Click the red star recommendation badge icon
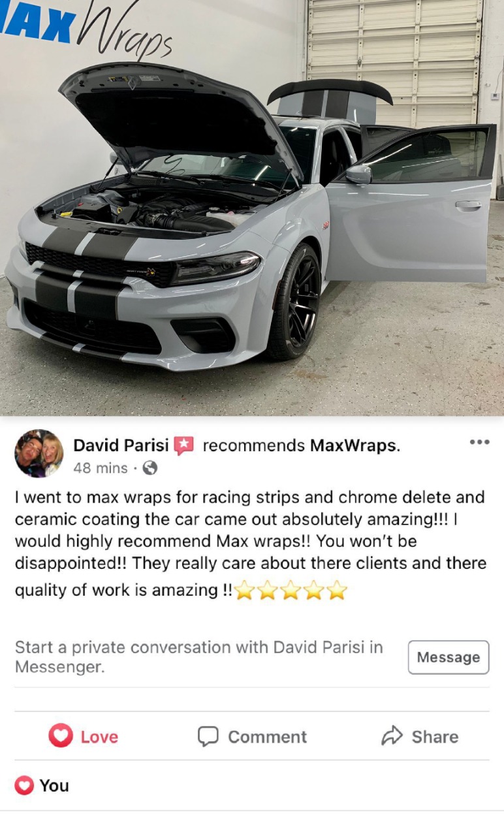This screenshot has height=836, width=504. coord(183,446)
